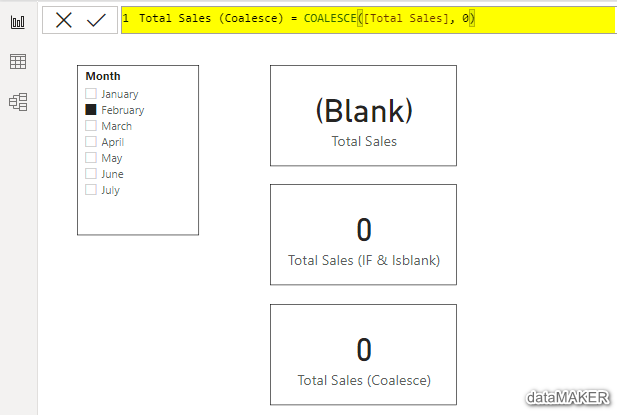Select May in the Month slicer
The width and height of the screenshot is (617, 415).
point(91,158)
